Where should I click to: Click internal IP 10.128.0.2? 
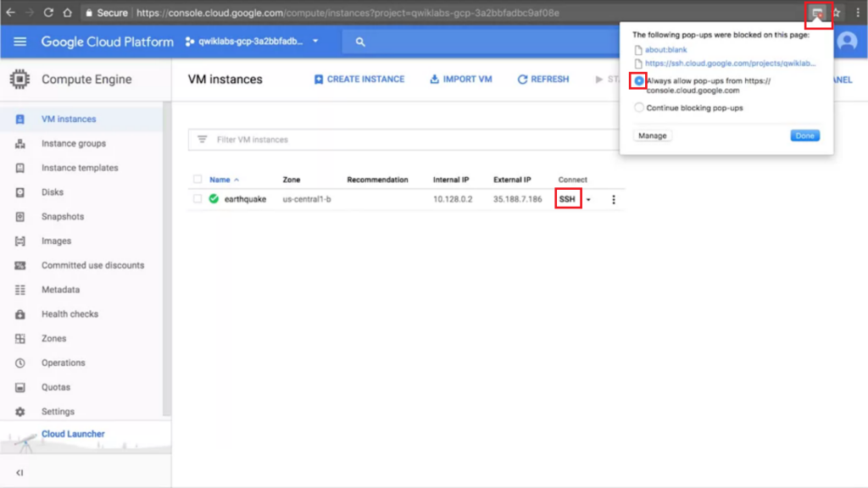[453, 199]
